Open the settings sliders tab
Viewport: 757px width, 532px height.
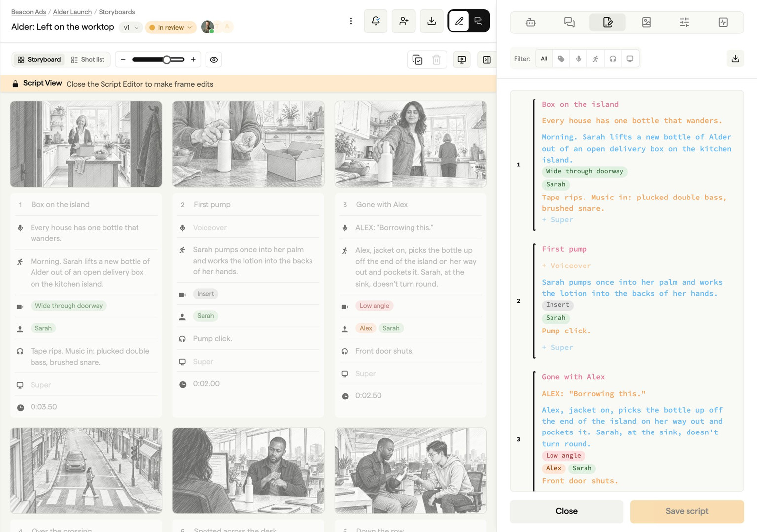(x=685, y=22)
